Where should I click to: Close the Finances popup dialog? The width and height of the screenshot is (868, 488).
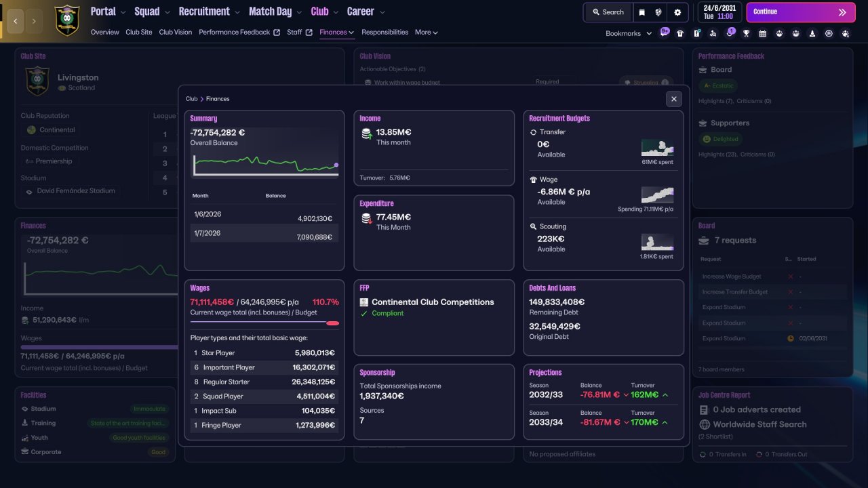tap(673, 99)
